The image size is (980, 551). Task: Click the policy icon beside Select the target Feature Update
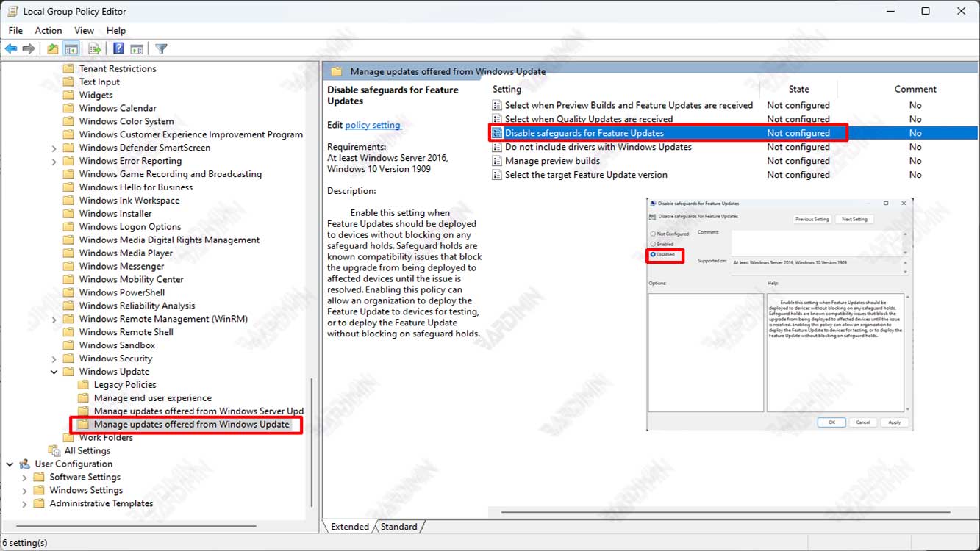pyautogui.click(x=497, y=175)
